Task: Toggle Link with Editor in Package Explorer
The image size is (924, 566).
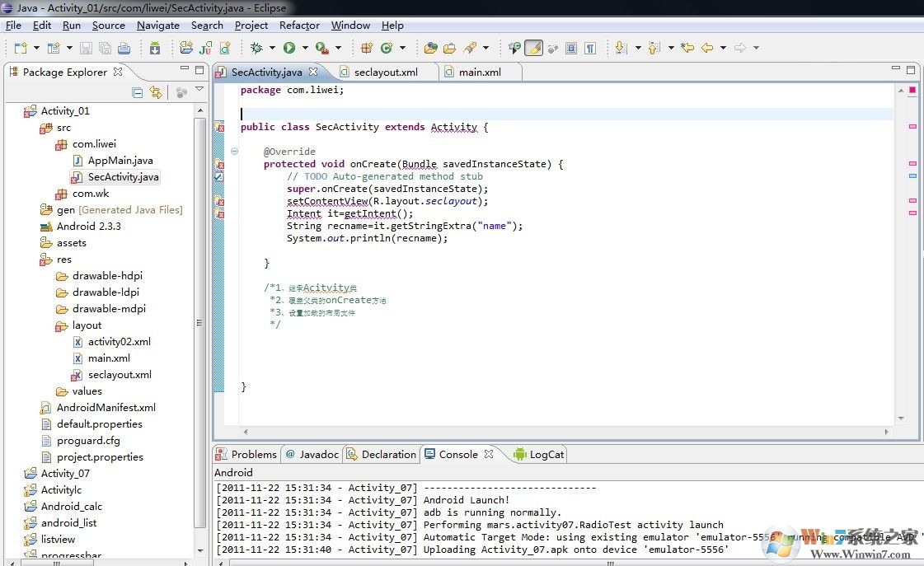Action: coord(156,92)
